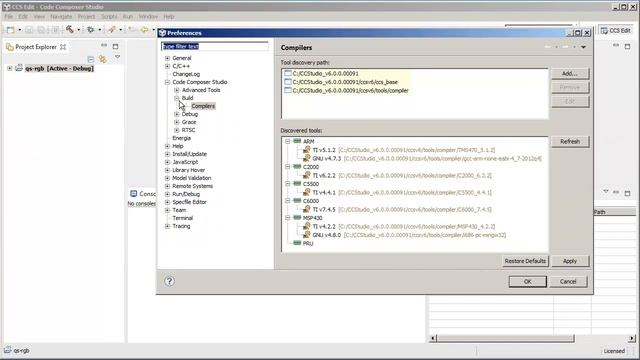Screen dimensions: 640x360
Task: Open the Run menu
Action: [x=128, y=16]
